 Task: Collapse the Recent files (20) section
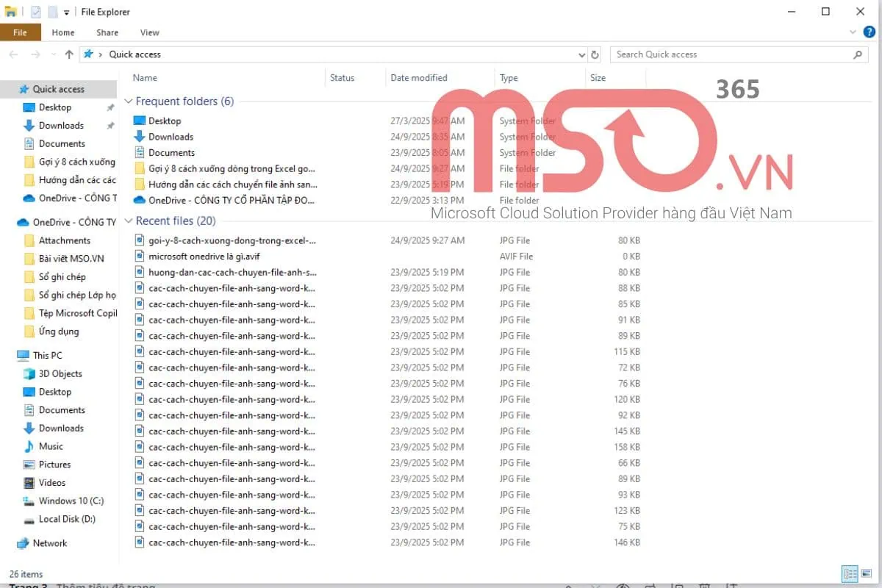[x=129, y=220]
